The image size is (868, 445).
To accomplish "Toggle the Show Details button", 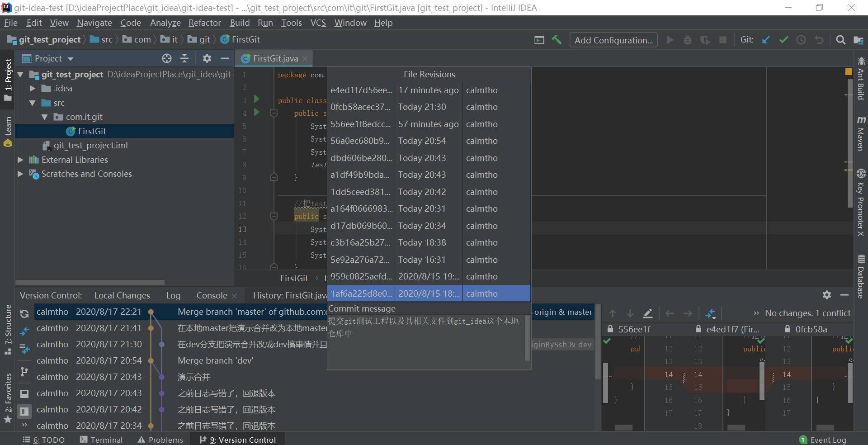I will tap(24, 394).
